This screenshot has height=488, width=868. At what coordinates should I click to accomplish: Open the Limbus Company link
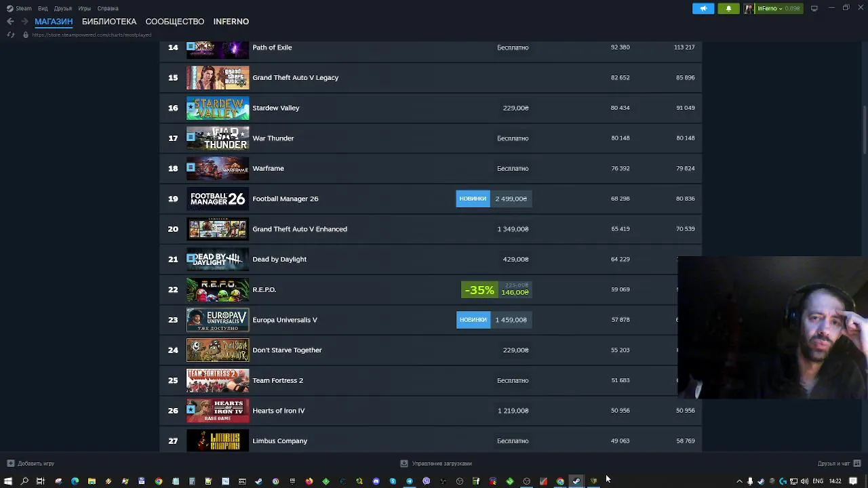(x=279, y=441)
